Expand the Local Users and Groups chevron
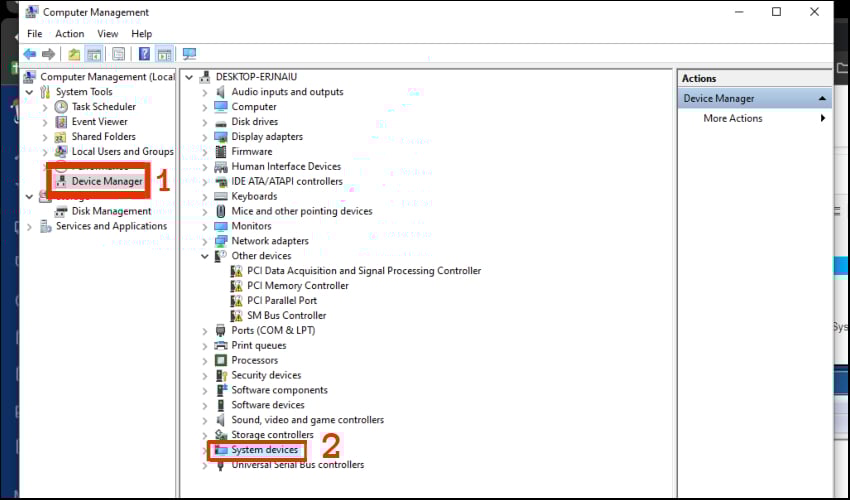Image resolution: width=850 pixels, height=500 pixels. pyautogui.click(x=45, y=152)
